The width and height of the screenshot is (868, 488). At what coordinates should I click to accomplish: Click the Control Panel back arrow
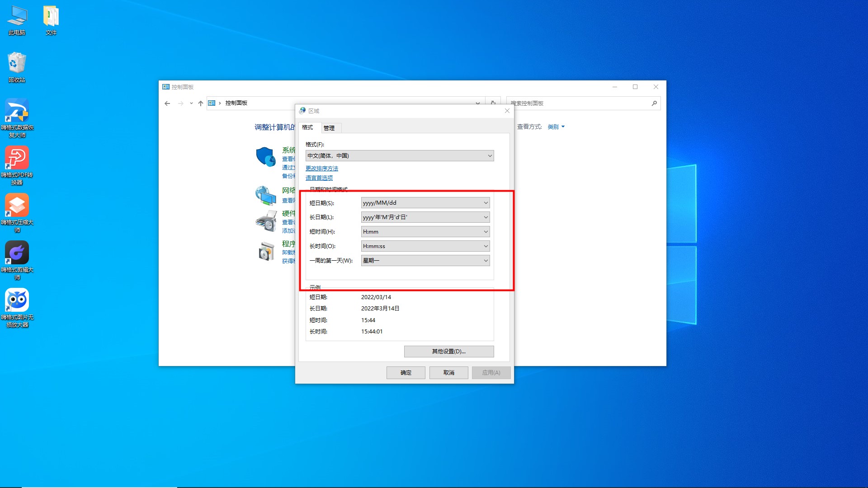click(167, 103)
